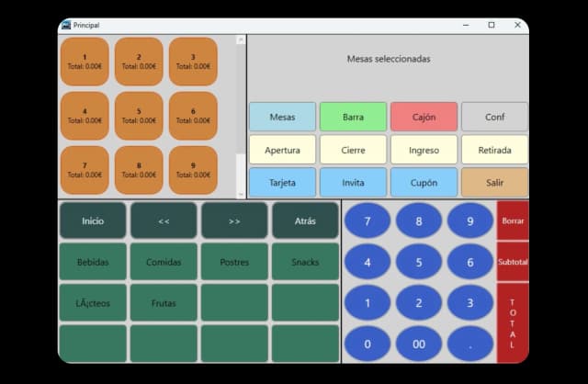Select table 5 tile
This screenshot has width=588, height=384.
pyautogui.click(x=139, y=116)
